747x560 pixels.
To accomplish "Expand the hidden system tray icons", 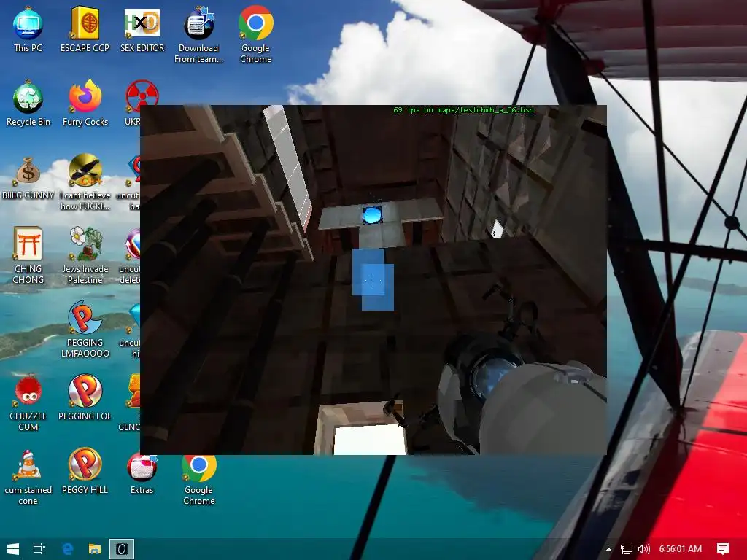I will 608,549.
